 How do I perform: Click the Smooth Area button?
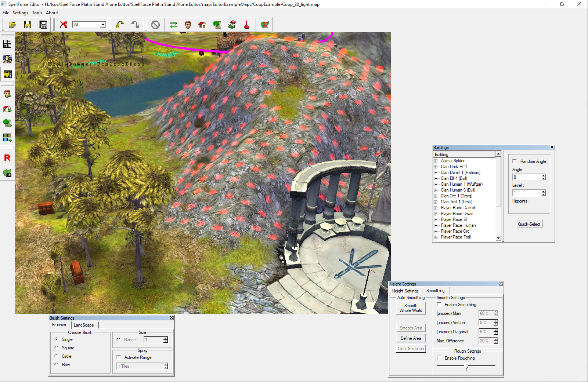(x=411, y=328)
